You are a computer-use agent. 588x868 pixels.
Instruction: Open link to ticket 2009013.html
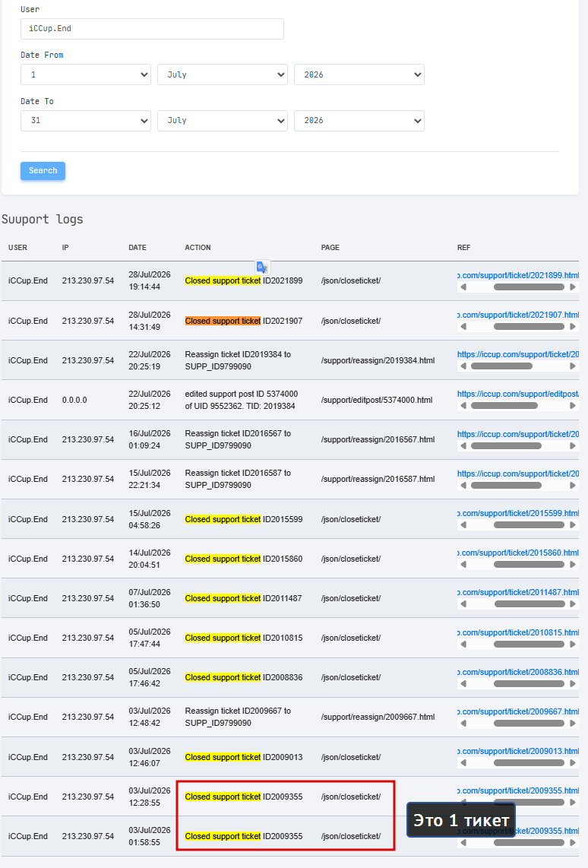(x=518, y=751)
